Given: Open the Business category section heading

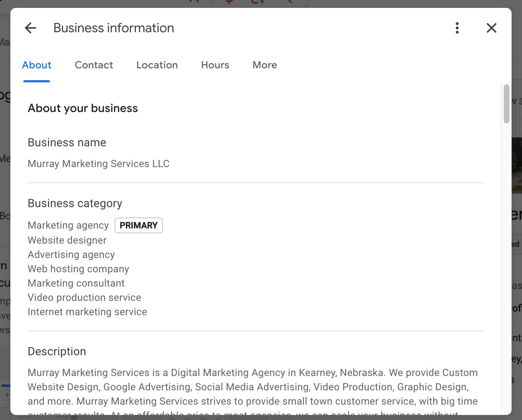Looking at the screenshot, I should click(x=75, y=204).
